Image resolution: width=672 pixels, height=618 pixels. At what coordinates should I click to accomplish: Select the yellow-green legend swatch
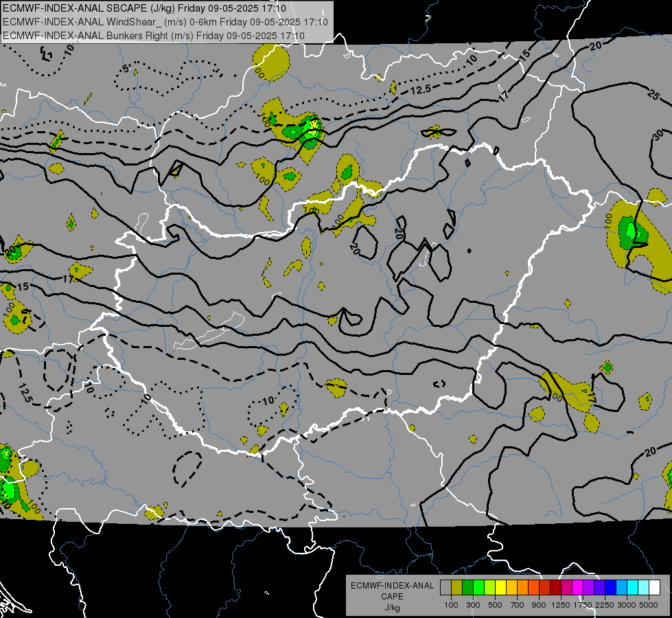coord(490,588)
